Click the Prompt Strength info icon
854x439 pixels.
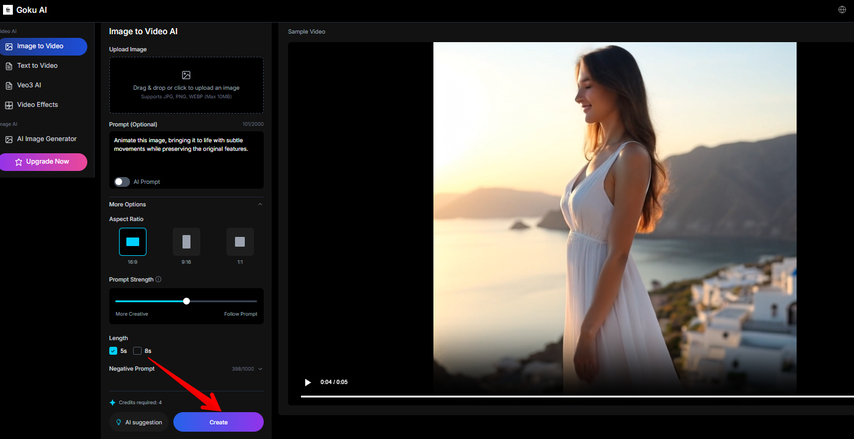click(158, 279)
